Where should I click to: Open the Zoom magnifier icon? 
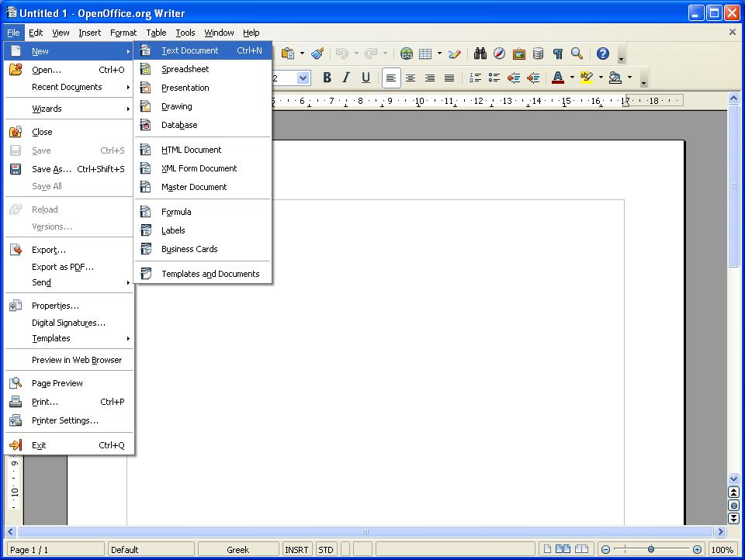click(577, 54)
